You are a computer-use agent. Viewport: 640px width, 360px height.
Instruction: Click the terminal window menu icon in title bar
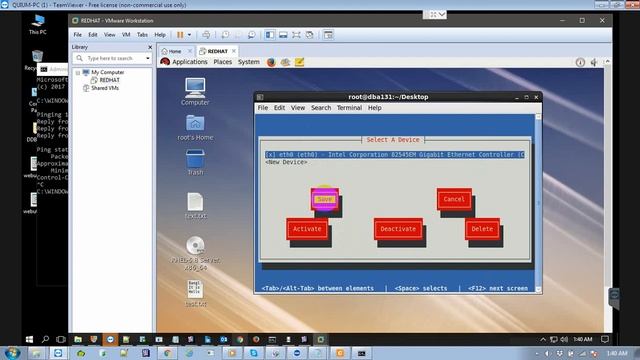(260, 97)
